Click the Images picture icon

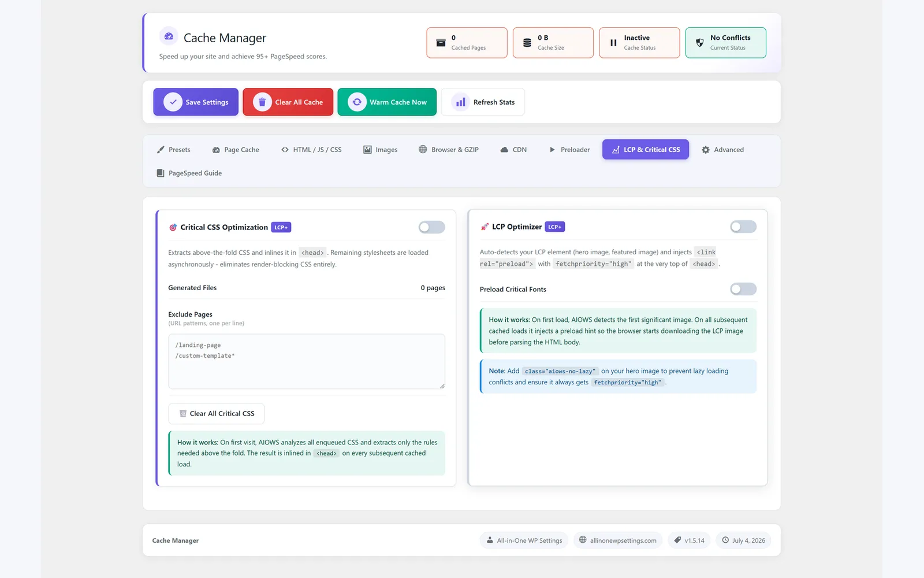[367, 150]
